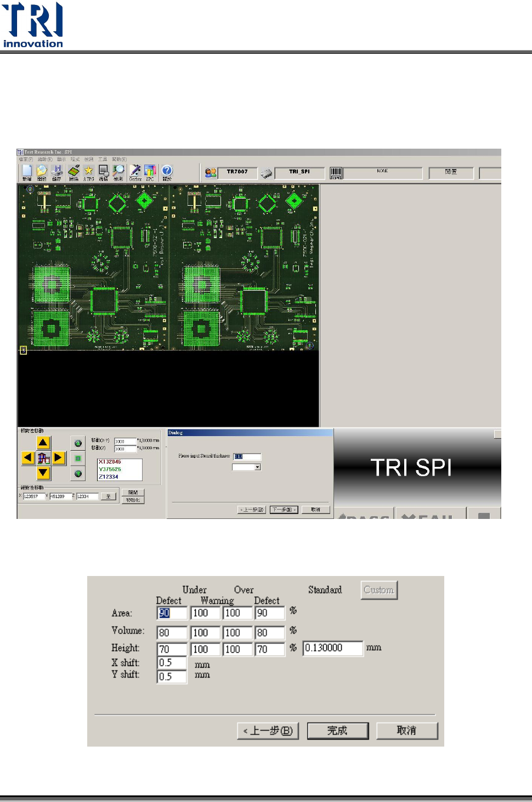Click the X shift value field

pyautogui.click(x=172, y=663)
